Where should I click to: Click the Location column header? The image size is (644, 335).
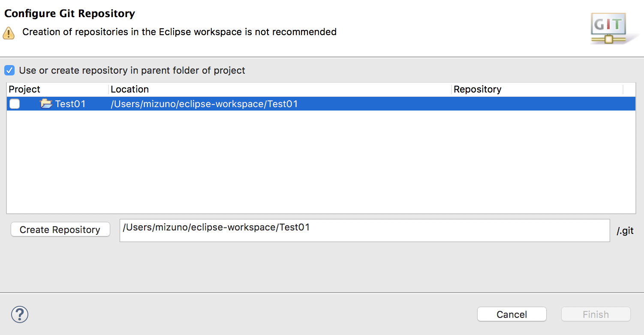(130, 90)
